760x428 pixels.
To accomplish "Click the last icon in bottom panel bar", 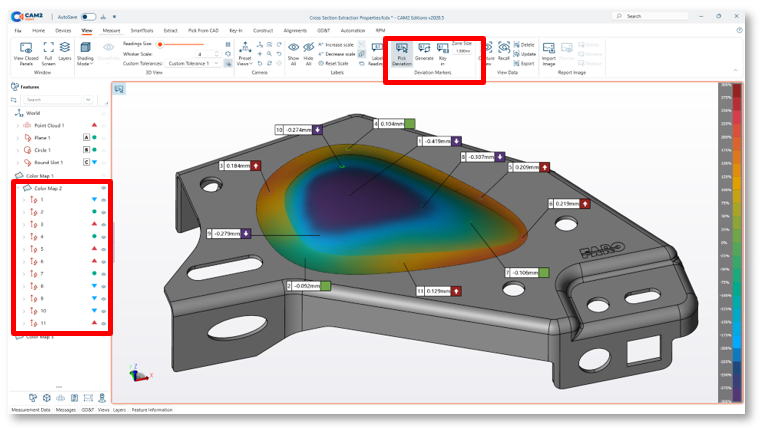I will [x=102, y=398].
